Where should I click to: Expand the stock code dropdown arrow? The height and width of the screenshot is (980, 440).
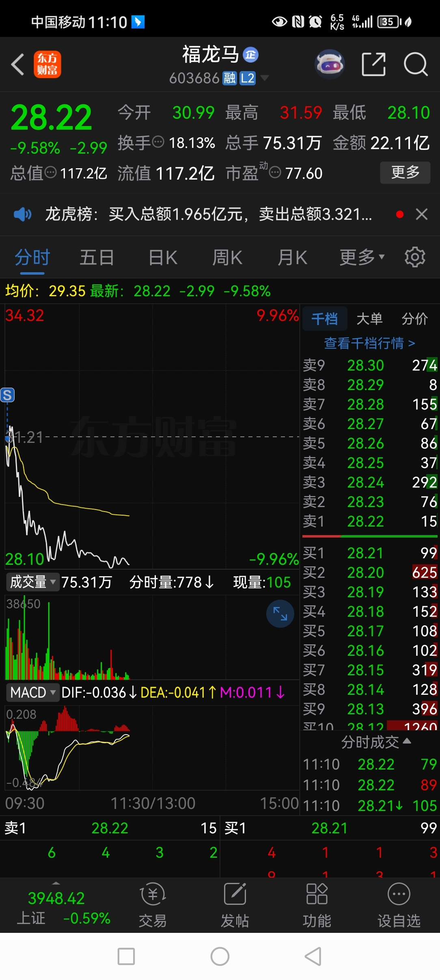pos(264,78)
